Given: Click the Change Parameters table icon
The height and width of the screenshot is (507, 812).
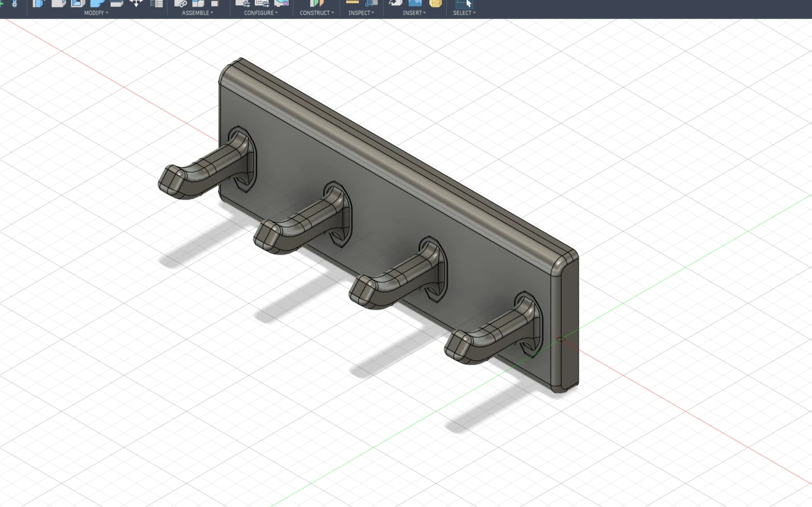Looking at the screenshot, I should click(157, 3).
